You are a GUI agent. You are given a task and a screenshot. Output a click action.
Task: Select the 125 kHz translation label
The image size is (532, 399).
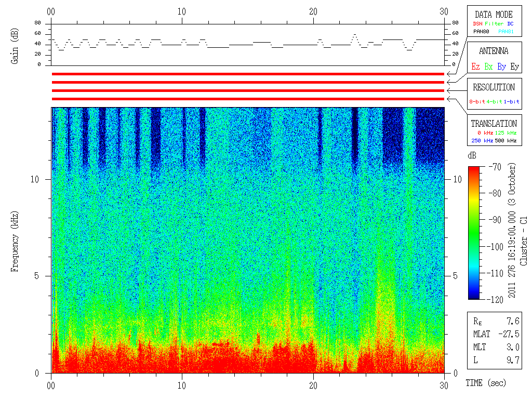point(506,133)
